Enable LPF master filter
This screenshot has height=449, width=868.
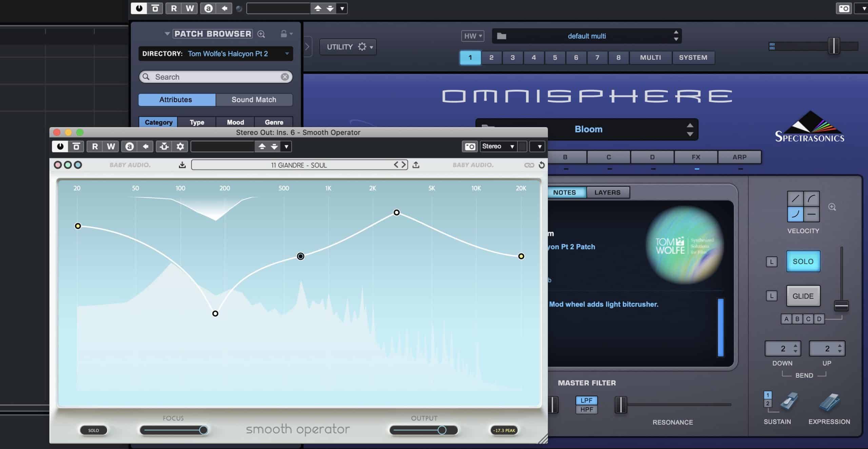pos(586,400)
